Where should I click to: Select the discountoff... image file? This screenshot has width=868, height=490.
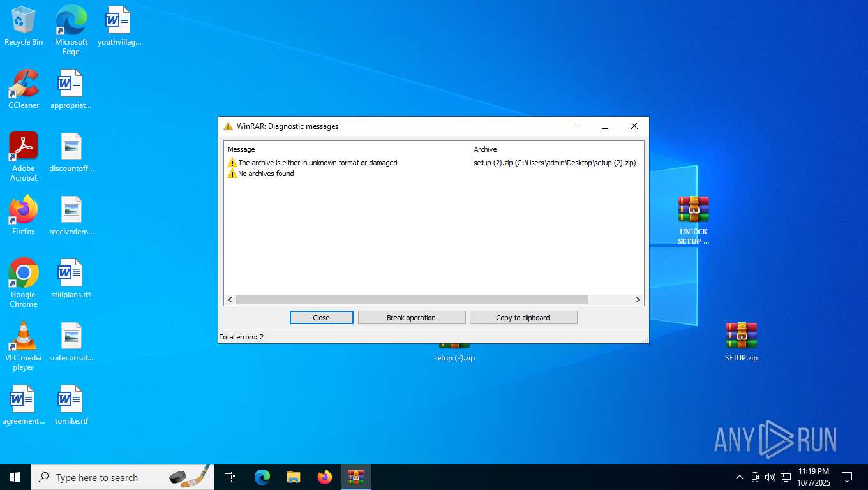pyautogui.click(x=71, y=152)
